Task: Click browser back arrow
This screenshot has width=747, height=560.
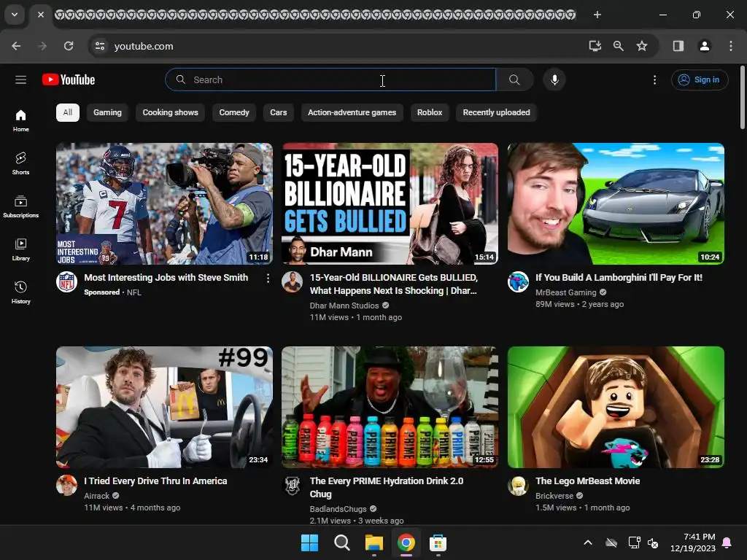Action: click(x=16, y=46)
